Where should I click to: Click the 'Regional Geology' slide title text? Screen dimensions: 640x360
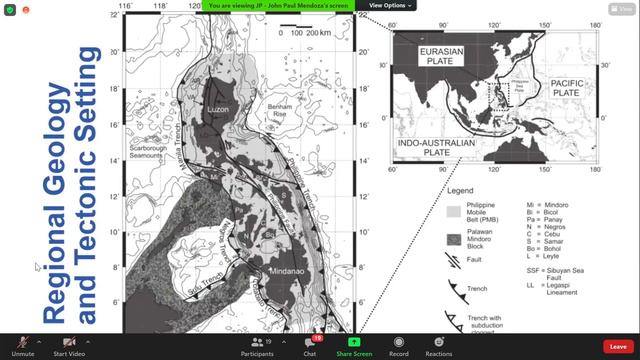[x=55, y=203]
